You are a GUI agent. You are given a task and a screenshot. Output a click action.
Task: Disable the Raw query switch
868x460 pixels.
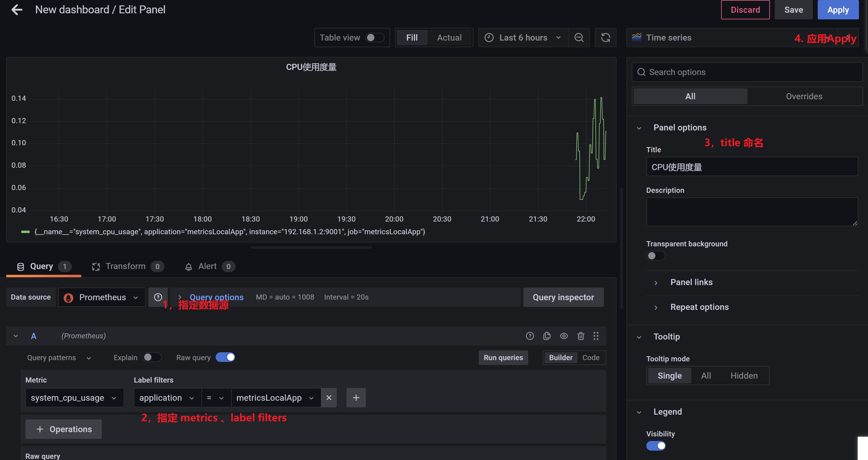coord(225,357)
